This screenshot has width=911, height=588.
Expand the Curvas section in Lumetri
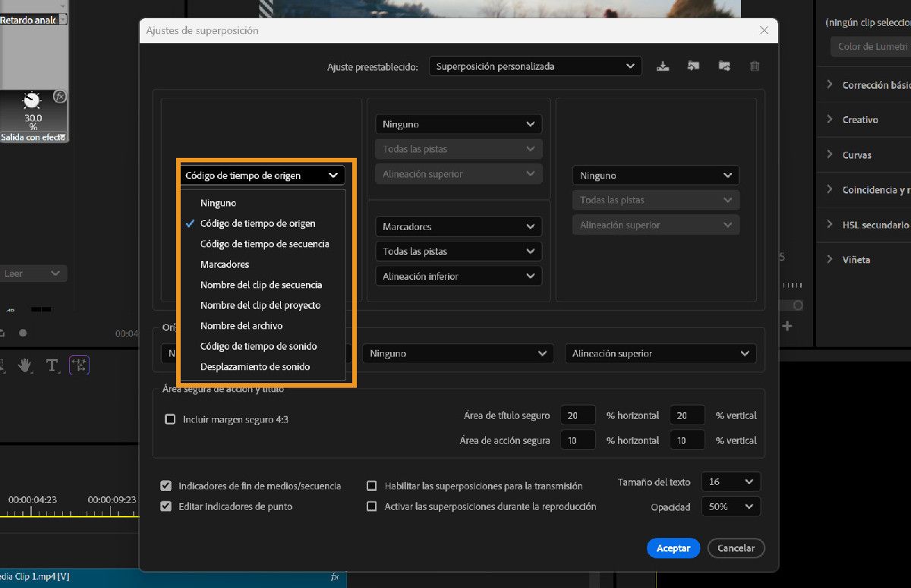[830, 154]
